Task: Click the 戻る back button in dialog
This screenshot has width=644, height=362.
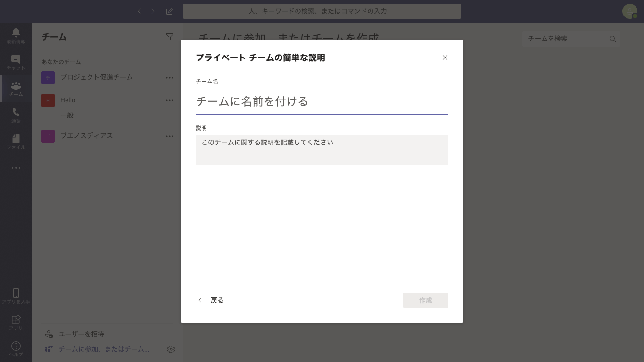Action: coord(211,300)
